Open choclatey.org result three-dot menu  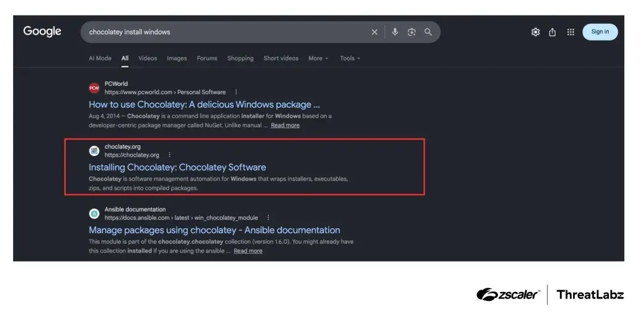(x=169, y=155)
